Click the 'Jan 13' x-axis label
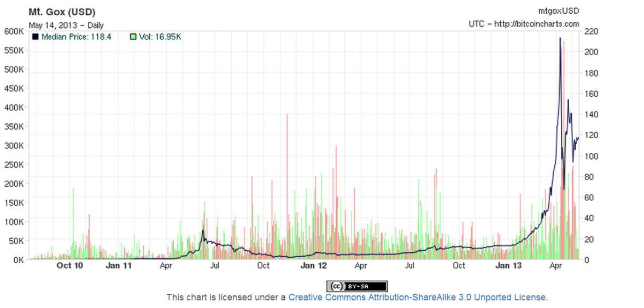Image resolution: width=644 pixels, height=308 pixels. click(x=508, y=266)
